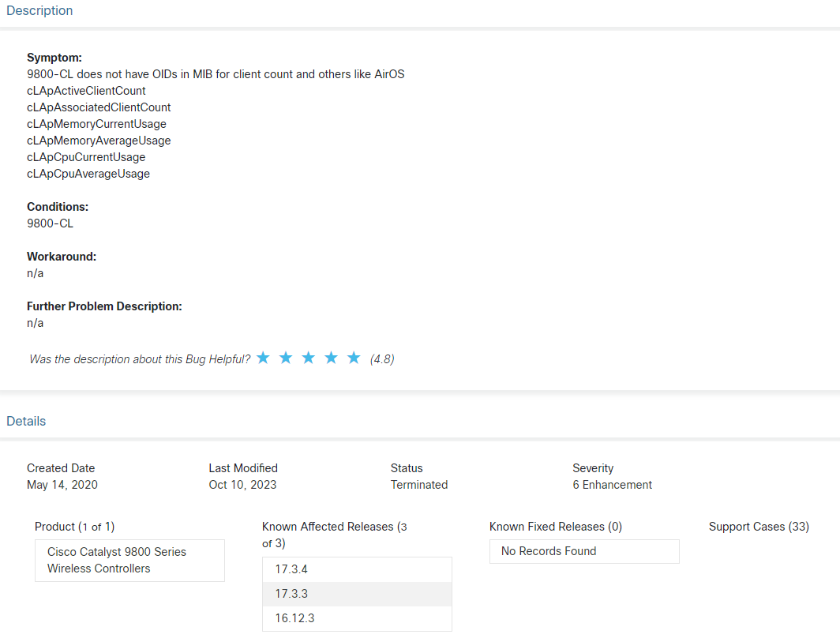
Task: Click the cLApAssociatedClientCount OID text
Action: (x=99, y=107)
